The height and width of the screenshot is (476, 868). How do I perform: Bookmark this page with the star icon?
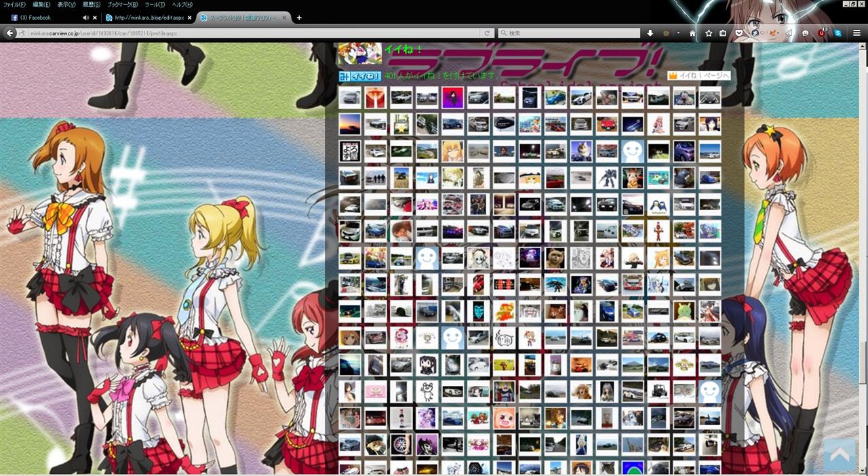(709, 33)
